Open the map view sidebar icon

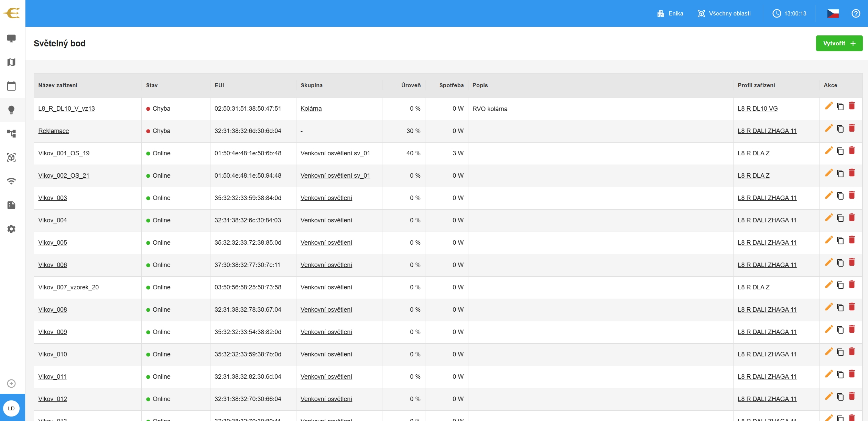coord(11,62)
